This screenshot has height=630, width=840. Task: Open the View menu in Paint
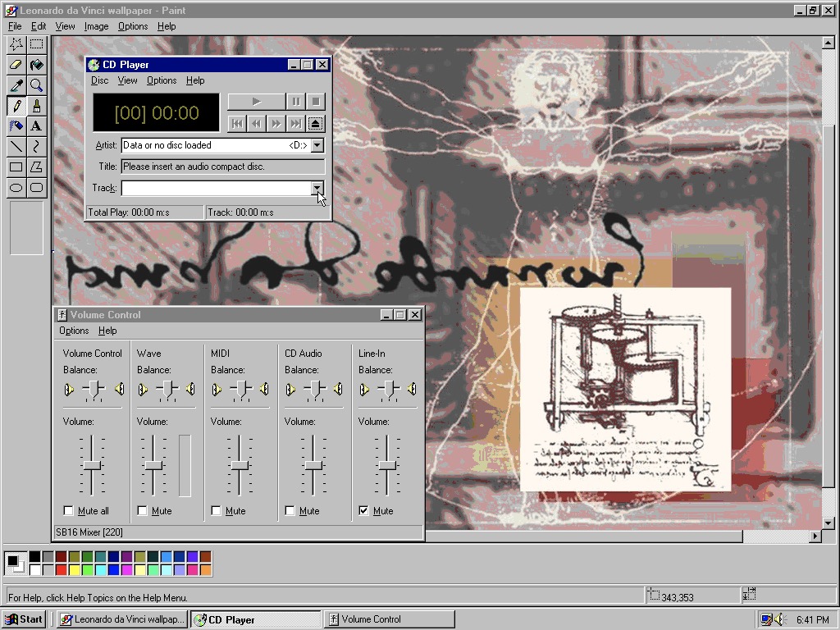pos(66,26)
